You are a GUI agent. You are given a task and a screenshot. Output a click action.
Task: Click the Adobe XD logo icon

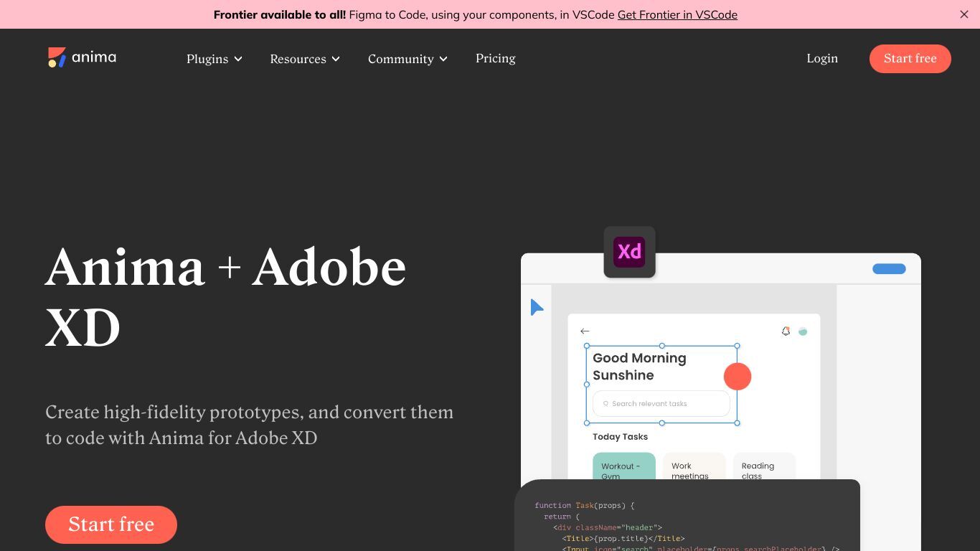[629, 252]
